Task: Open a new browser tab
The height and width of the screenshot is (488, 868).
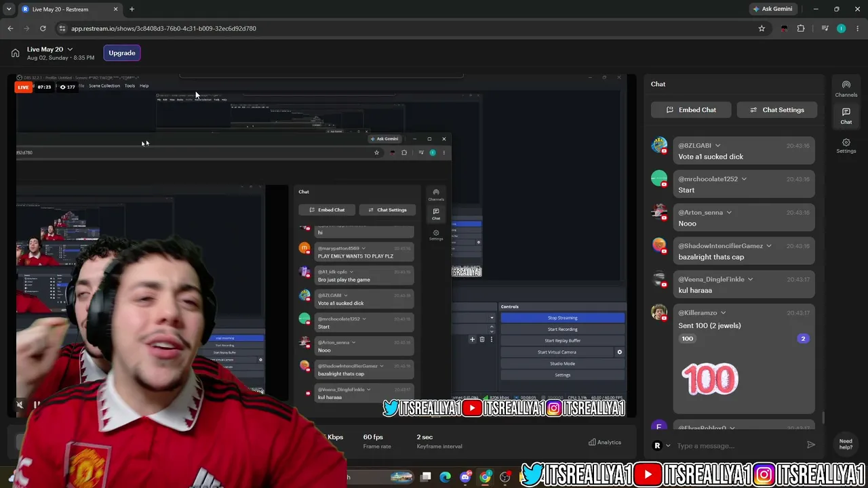Action: pos(132,9)
